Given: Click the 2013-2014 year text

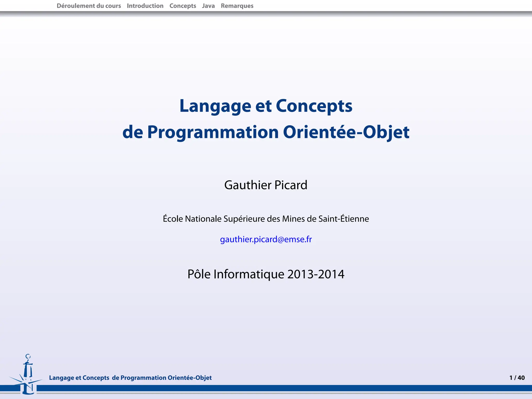Looking at the screenshot, I should pos(316,274).
